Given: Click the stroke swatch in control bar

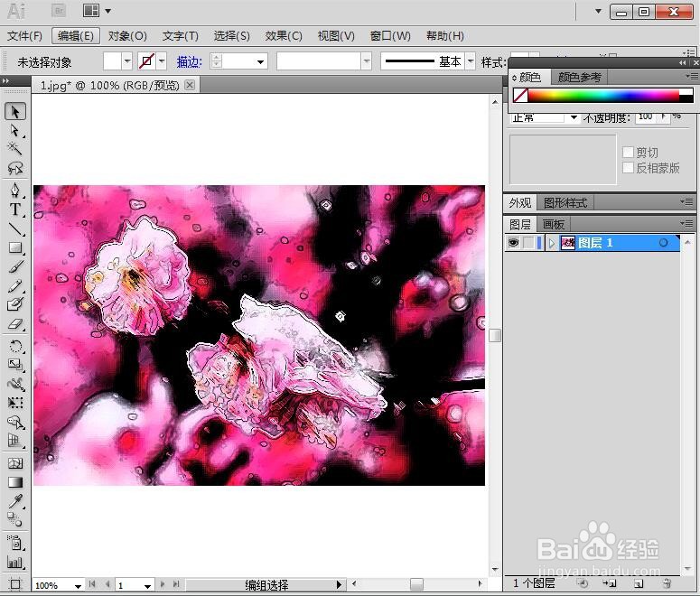Looking at the screenshot, I should pos(146,61).
